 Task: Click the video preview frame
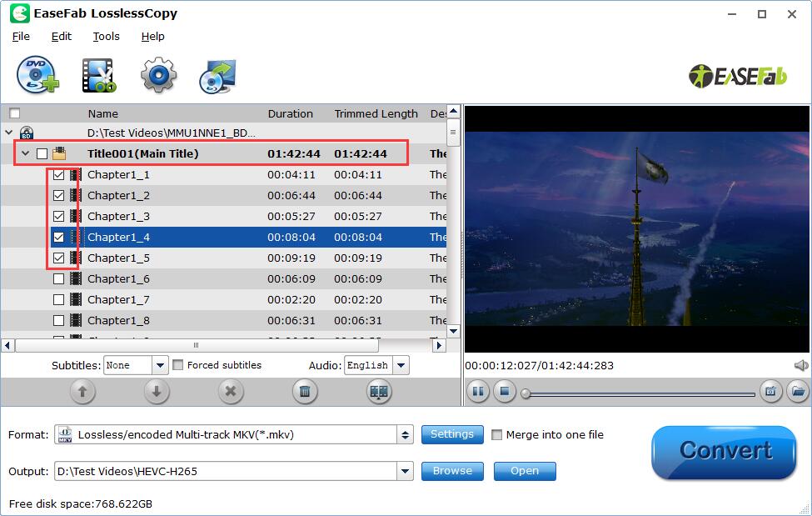pos(637,229)
